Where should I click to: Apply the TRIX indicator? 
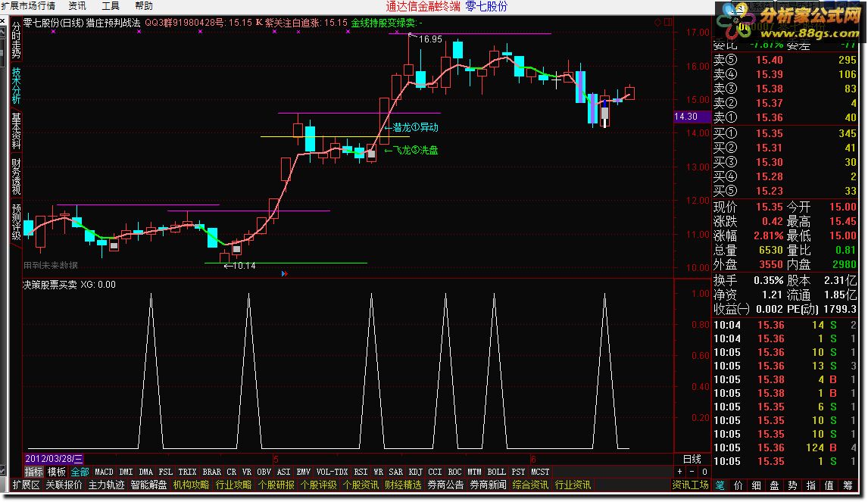pos(187,472)
